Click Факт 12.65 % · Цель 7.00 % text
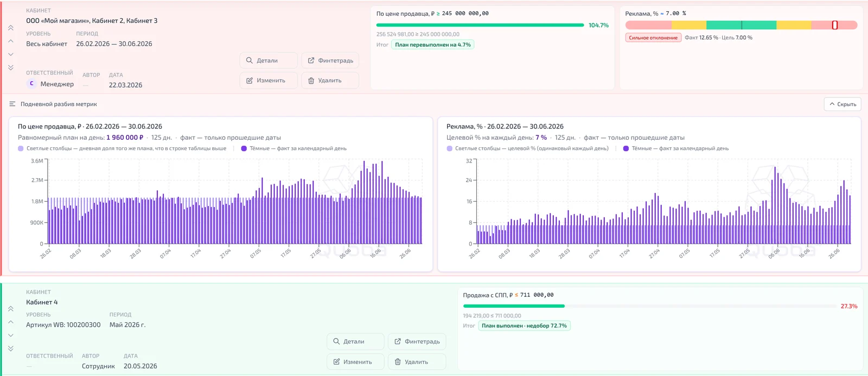Viewport: 868px width, 376px height. pyautogui.click(x=718, y=38)
